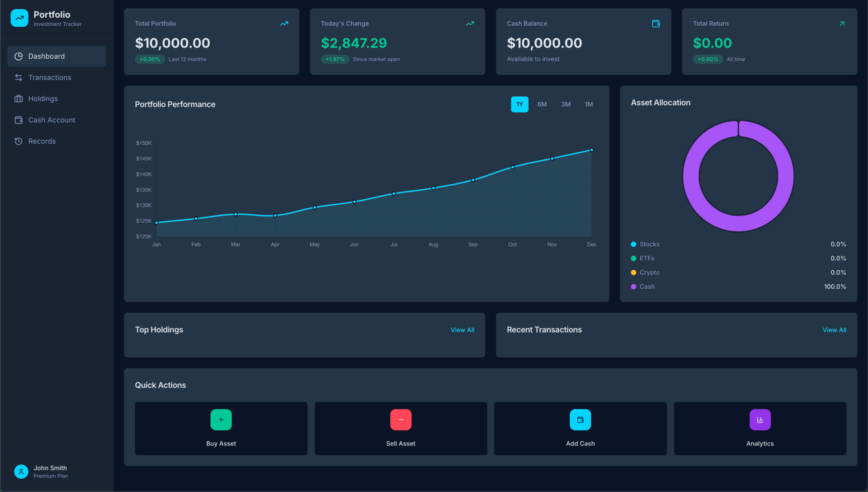This screenshot has height=492, width=868.
Task: Click trend icon on Total Portfolio card
Action: click(x=284, y=23)
